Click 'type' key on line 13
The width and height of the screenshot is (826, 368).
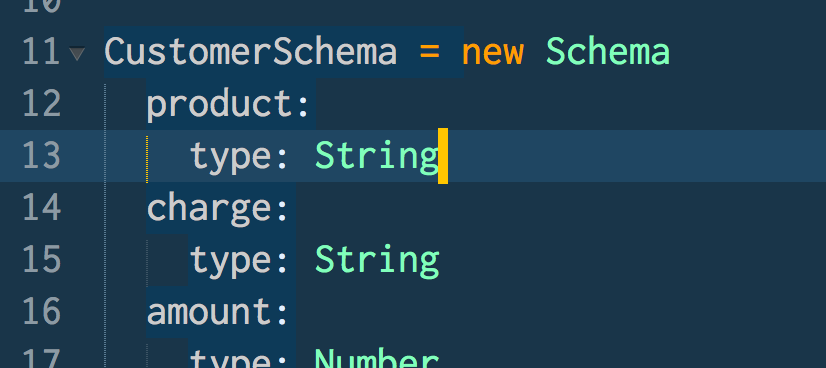(229, 156)
